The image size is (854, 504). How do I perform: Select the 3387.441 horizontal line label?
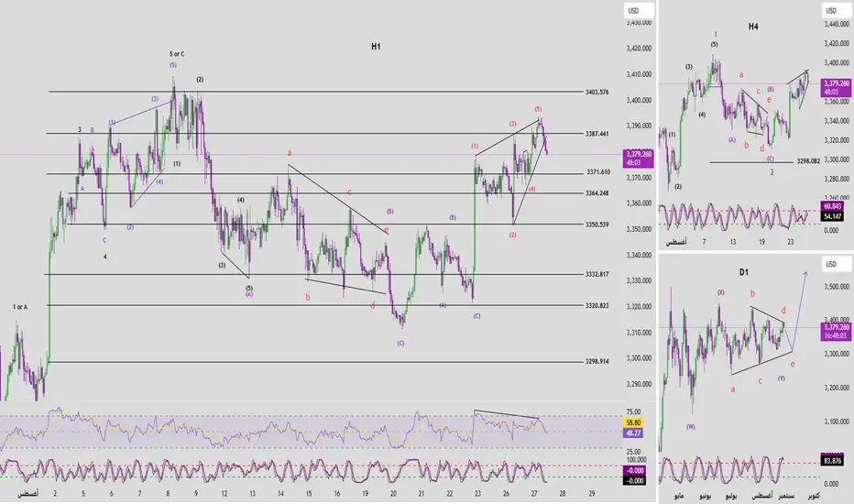click(x=597, y=134)
